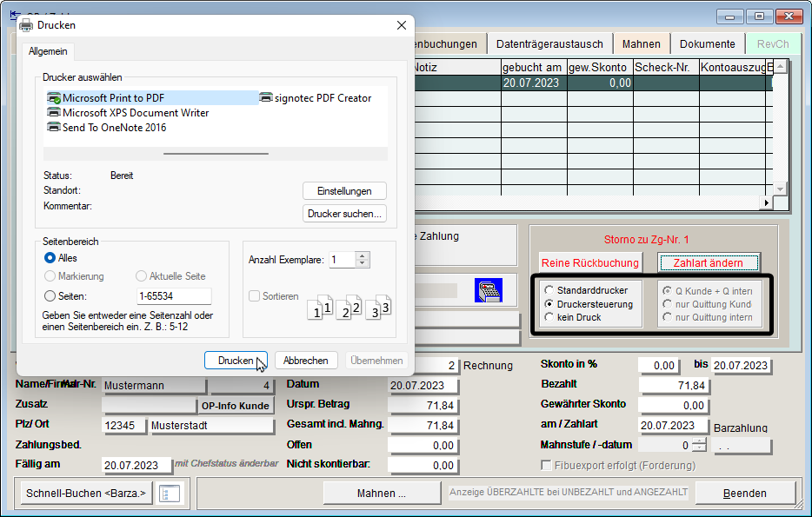Viewport: 812px width, 517px height.
Task: Click Gewährter Skonto field
Action: (x=674, y=406)
